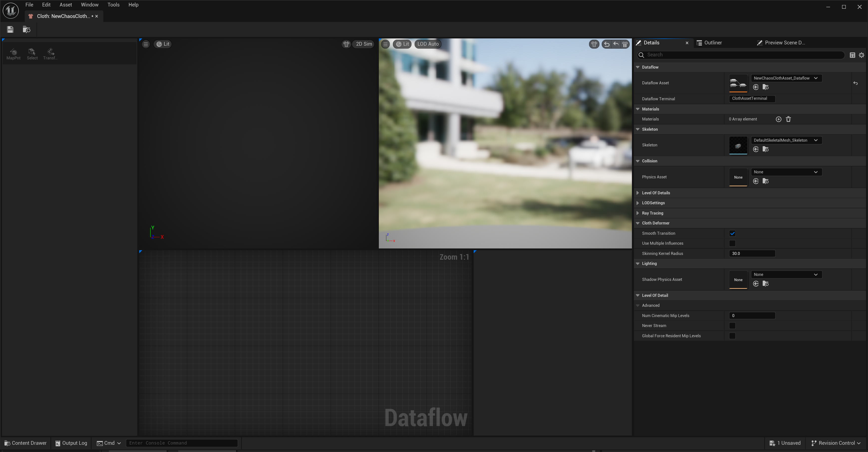Remove all Materials elements with trash icon

tap(788, 119)
